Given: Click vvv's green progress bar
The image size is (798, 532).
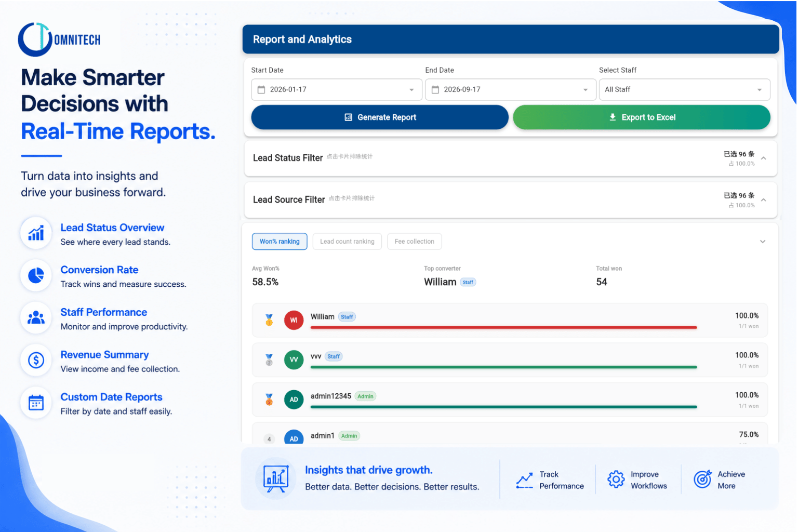Looking at the screenshot, I should (503, 367).
